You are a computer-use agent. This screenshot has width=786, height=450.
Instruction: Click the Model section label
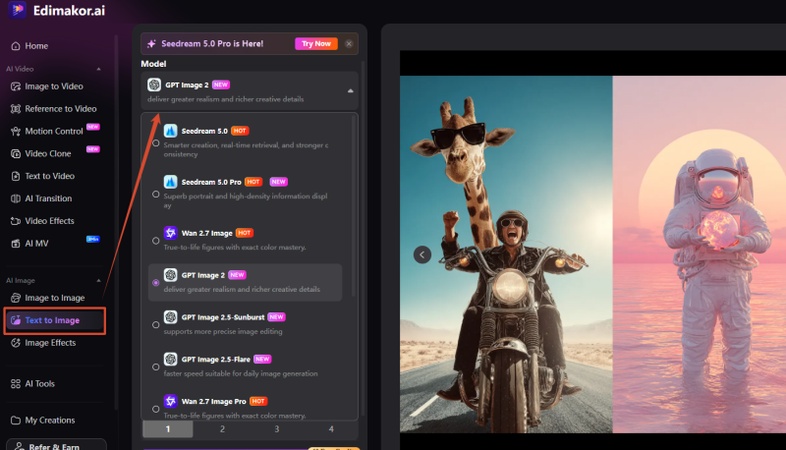(x=153, y=64)
